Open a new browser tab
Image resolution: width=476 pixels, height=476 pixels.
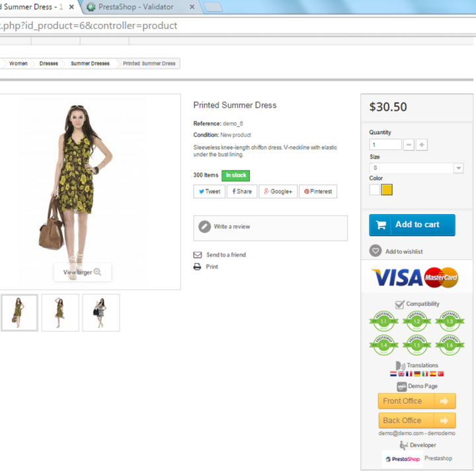213,7
